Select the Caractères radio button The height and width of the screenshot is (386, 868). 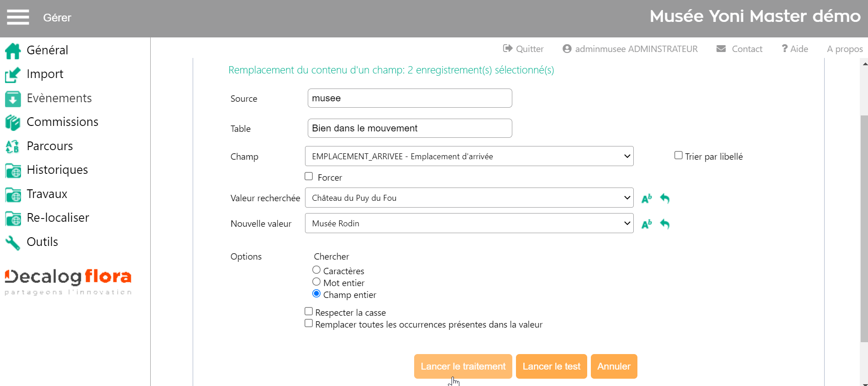[316, 270]
